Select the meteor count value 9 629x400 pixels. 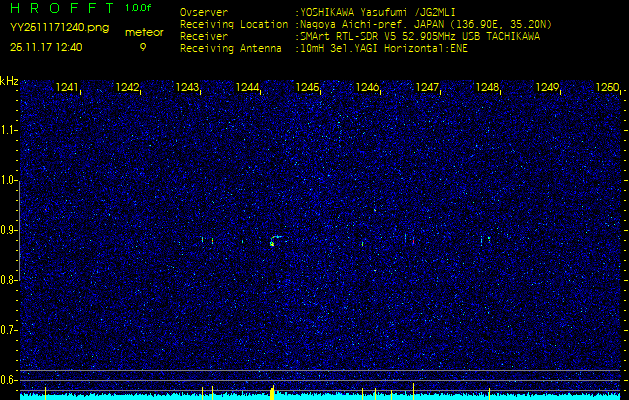(143, 47)
